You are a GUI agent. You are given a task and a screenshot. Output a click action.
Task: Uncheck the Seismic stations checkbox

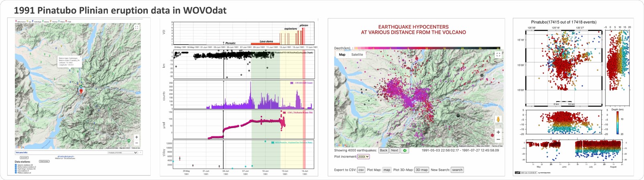pos(16,165)
